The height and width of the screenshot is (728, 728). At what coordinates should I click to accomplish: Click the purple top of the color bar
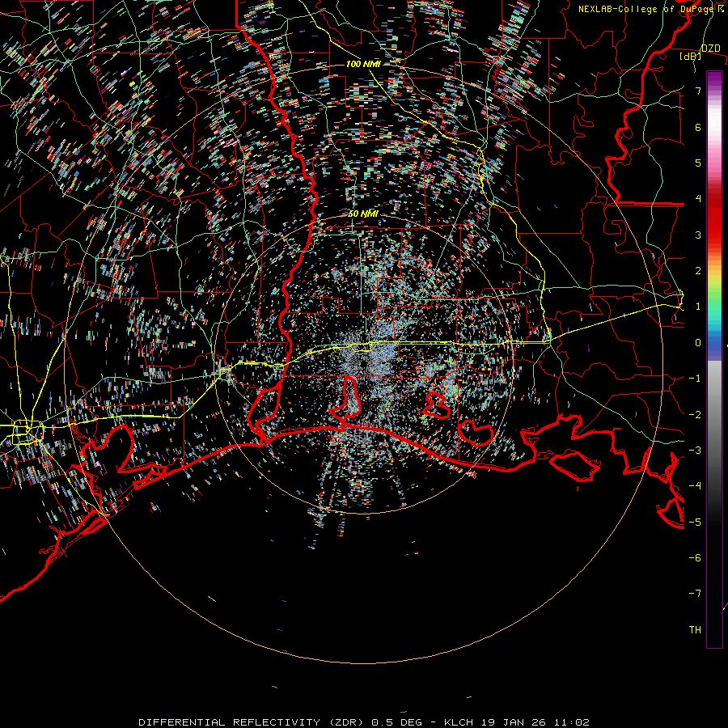click(x=714, y=79)
